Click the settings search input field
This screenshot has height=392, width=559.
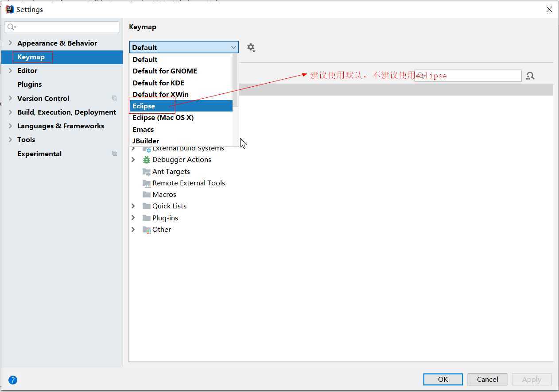pos(62,27)
